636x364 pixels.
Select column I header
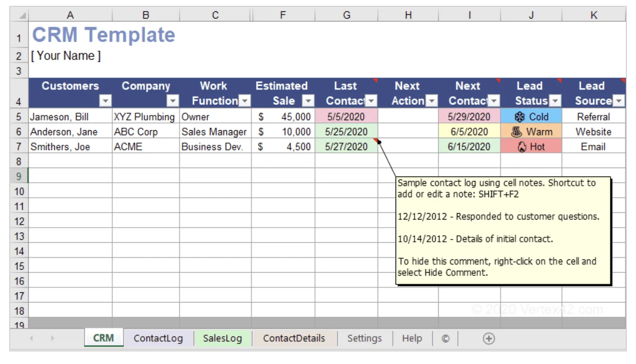[x=469, y=15]
